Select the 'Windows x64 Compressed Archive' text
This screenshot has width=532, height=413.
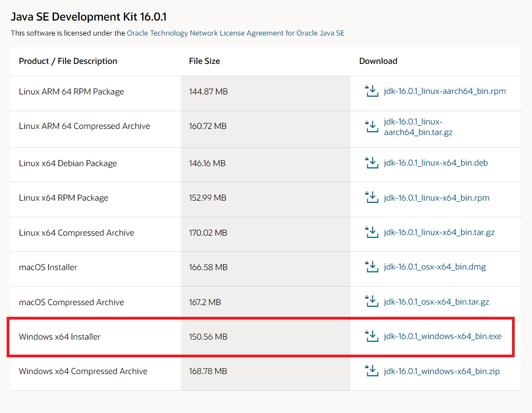(83, 371)
